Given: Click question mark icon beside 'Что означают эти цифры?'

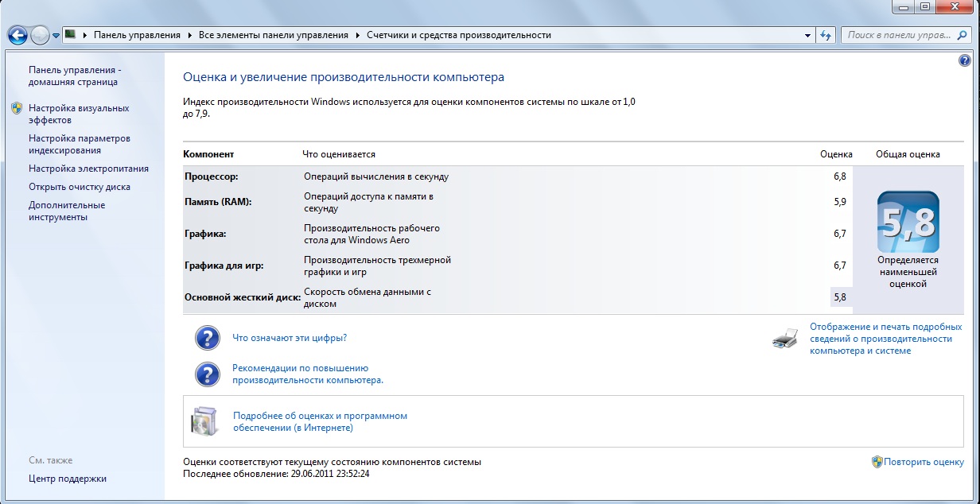Looking at the screenshot, I should pos(207,338).
